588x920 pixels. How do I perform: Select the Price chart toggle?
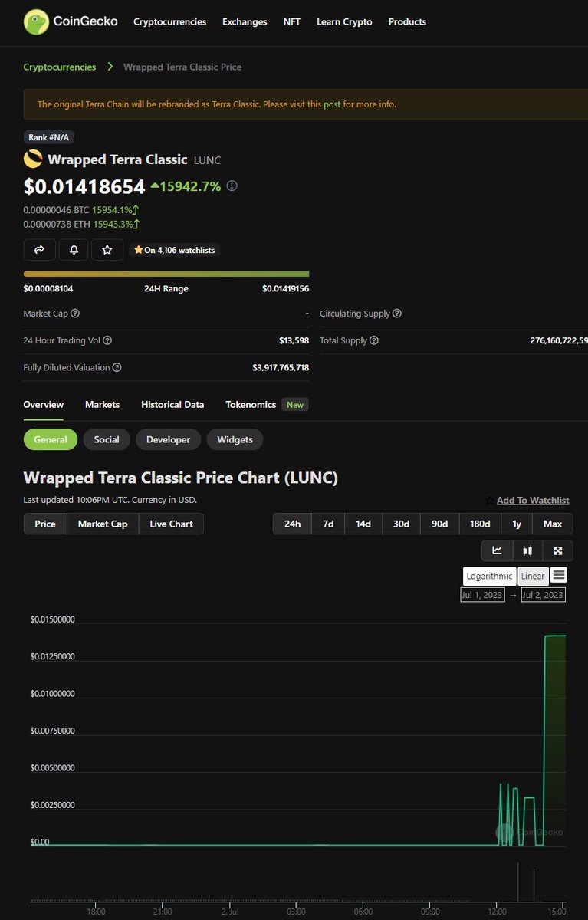point(45,524)
